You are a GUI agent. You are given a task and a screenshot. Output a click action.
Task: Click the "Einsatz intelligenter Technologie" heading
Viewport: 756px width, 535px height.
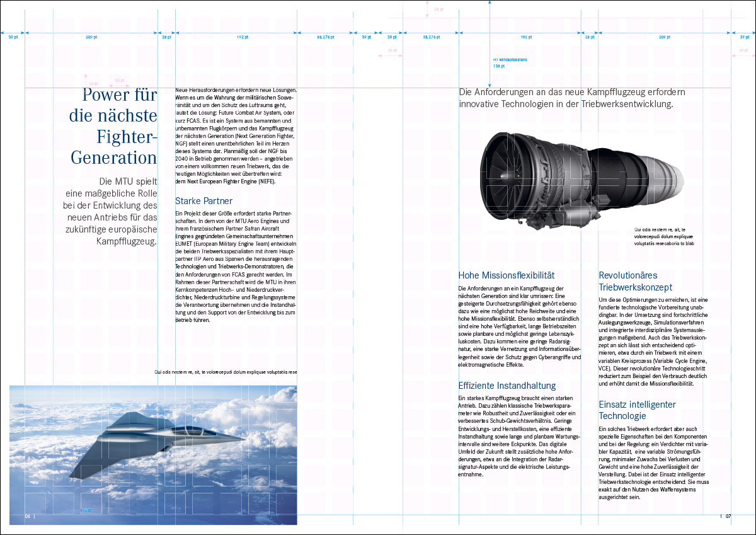(637, 410)
